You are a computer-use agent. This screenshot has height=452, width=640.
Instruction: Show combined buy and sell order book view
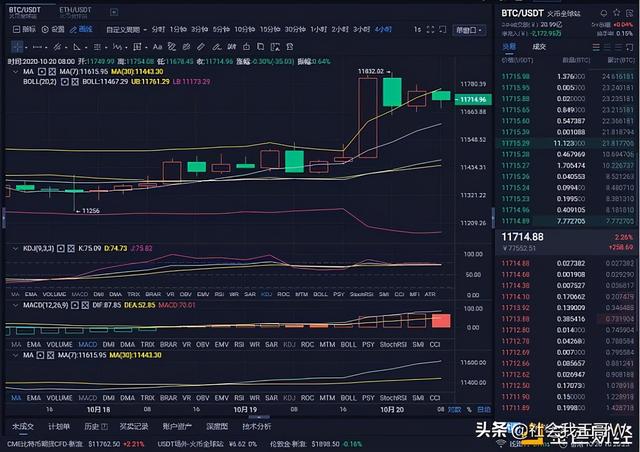tap(596, 47)
